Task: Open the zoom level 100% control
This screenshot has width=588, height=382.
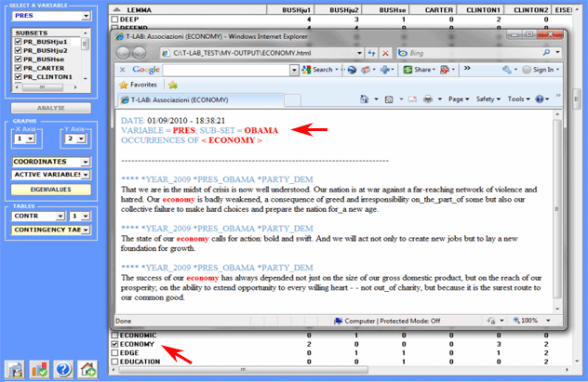Action: [x=532, y=321]
